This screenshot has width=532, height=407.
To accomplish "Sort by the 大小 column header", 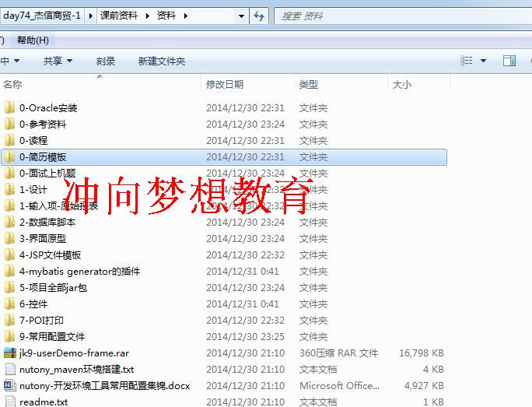I will [x=401, y=84].
